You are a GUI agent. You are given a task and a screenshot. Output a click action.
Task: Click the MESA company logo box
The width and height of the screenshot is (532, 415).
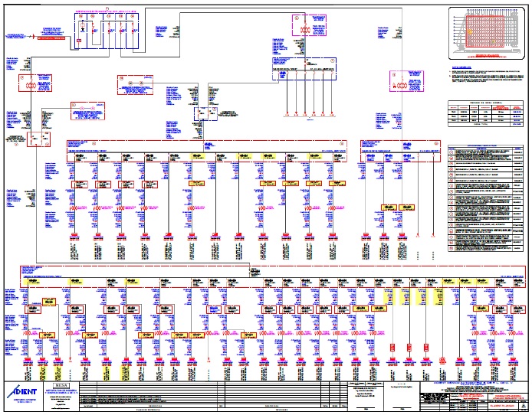[x=59, y=387]
